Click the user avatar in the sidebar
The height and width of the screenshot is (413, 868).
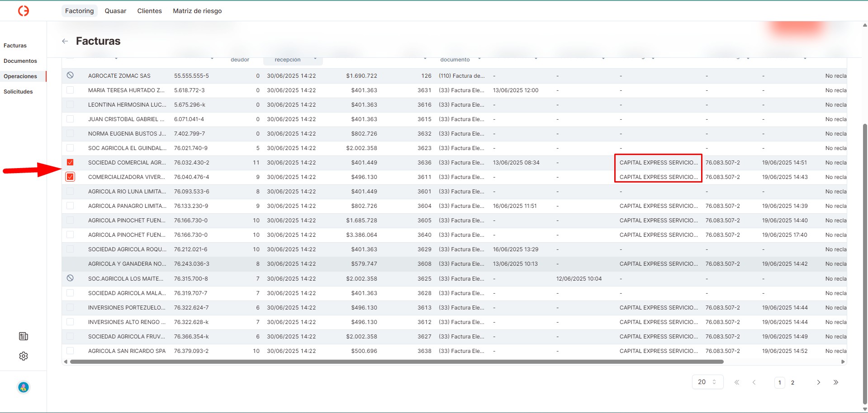coord(24,387)
